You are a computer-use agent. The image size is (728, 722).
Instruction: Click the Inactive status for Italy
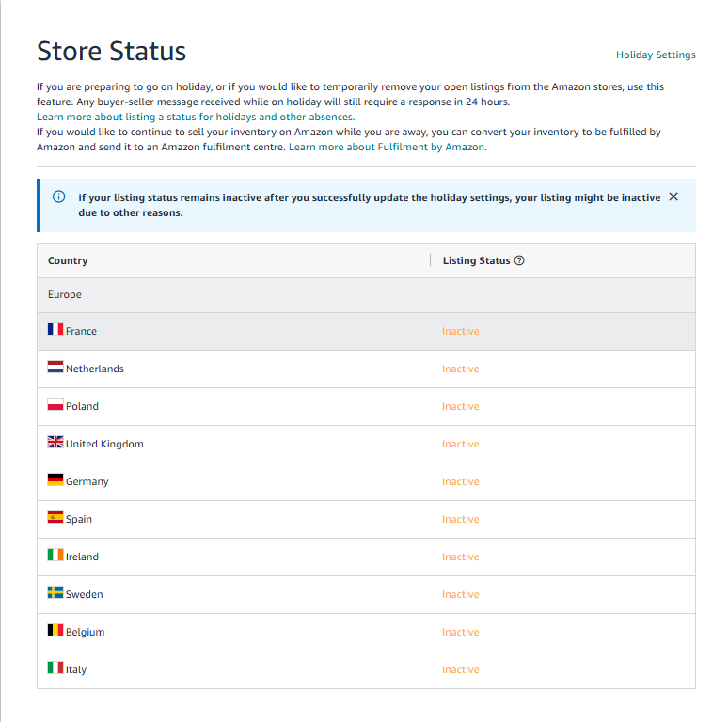pyautogui.click(x=461, y=669)
